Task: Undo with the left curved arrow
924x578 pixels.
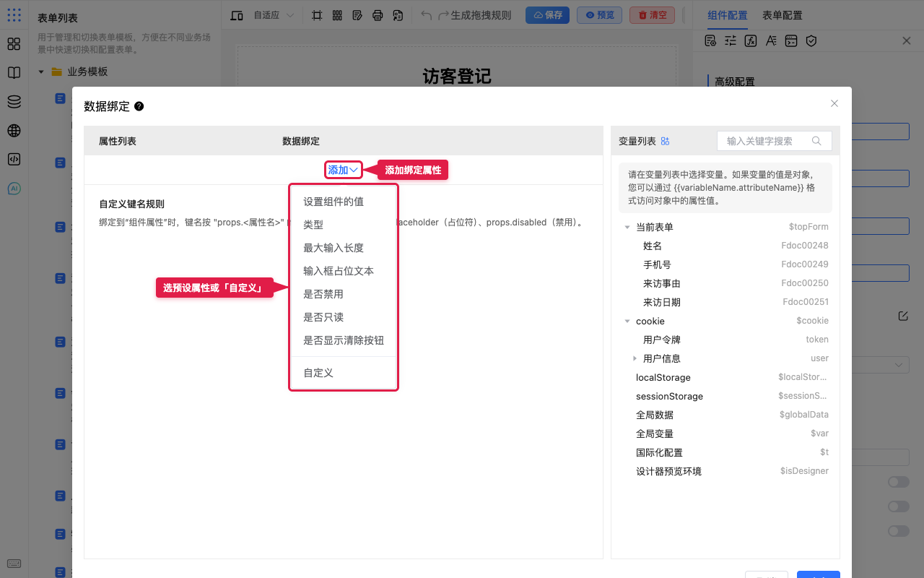Action: (427, 15)
